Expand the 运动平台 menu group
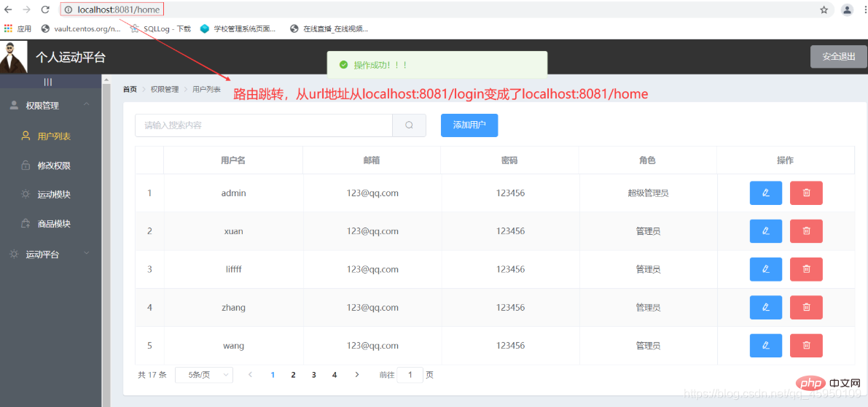 pos(51,254)
